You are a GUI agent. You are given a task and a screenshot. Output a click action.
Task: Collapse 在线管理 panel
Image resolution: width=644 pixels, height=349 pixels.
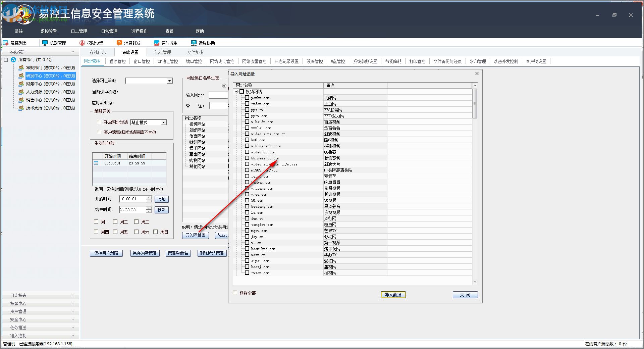pyautogui.click(x=73, y=52)
